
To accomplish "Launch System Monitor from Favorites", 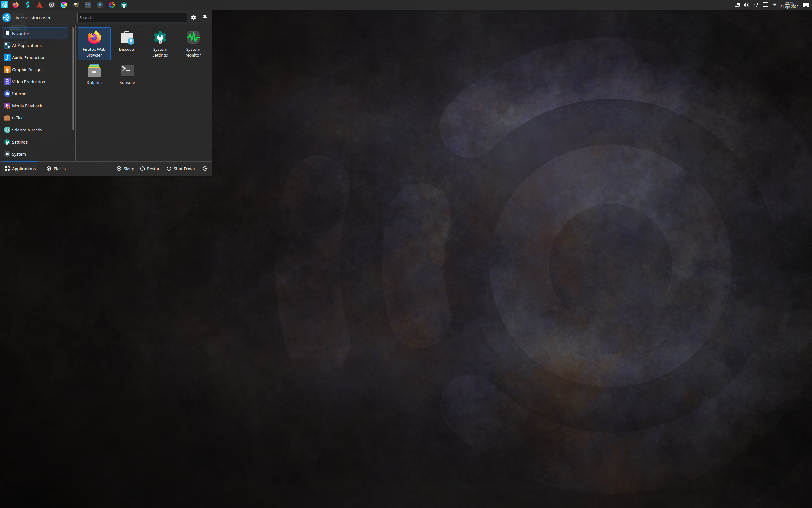I will click(x=193, y=44).
